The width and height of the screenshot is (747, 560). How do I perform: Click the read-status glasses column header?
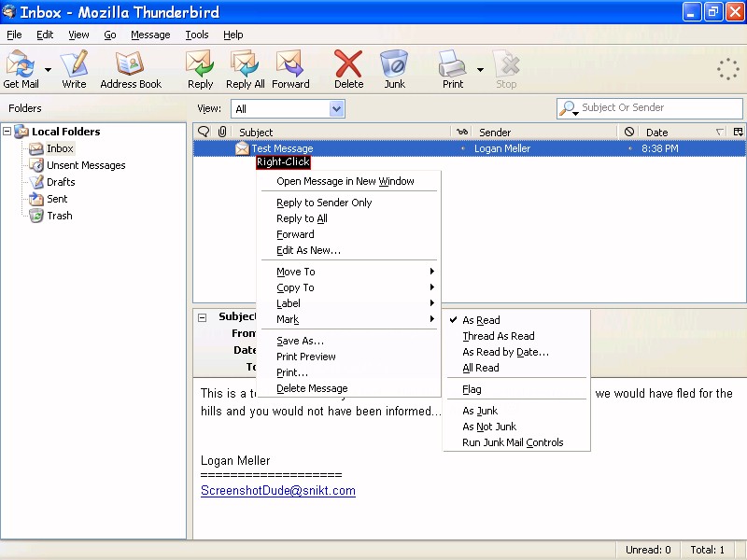pos(462,132)
